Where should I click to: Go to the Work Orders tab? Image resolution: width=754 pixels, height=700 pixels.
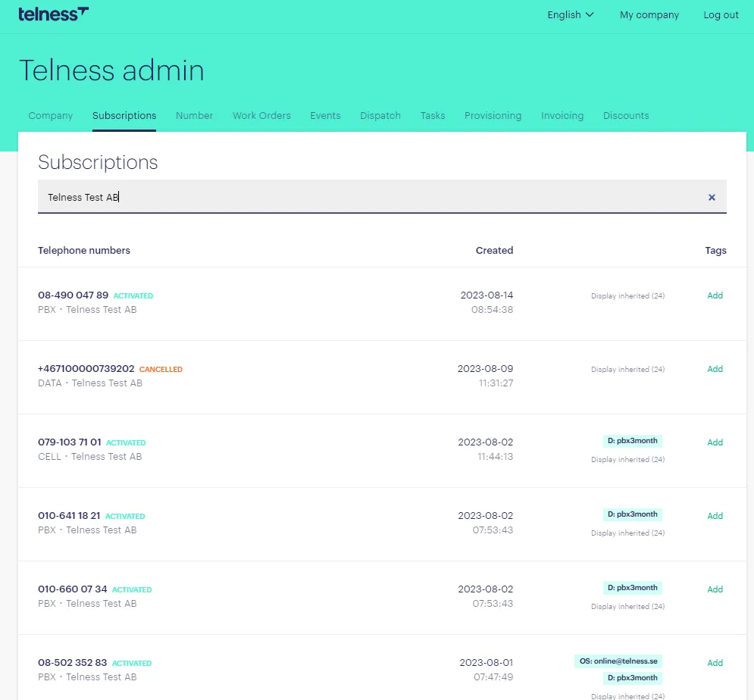261,115
